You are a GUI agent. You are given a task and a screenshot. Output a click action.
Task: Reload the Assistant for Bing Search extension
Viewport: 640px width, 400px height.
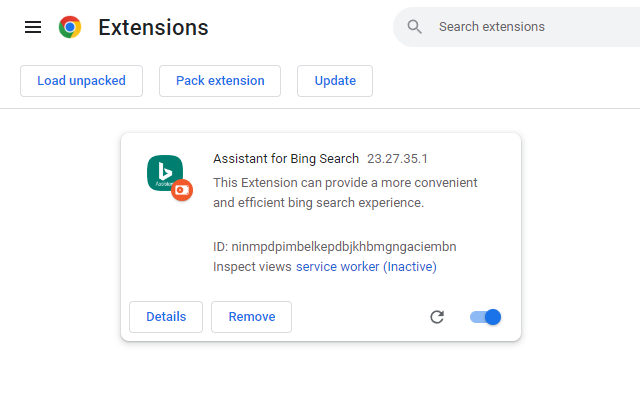[x=437, y=317]
